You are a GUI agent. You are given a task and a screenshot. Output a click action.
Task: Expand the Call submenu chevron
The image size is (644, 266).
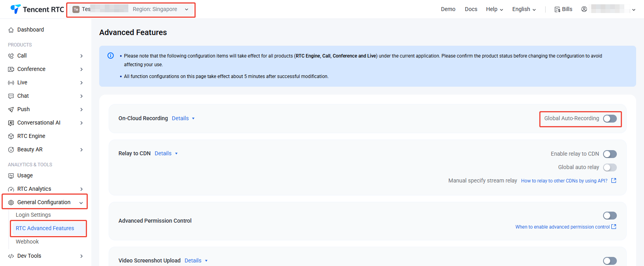(x=81, y=56)
